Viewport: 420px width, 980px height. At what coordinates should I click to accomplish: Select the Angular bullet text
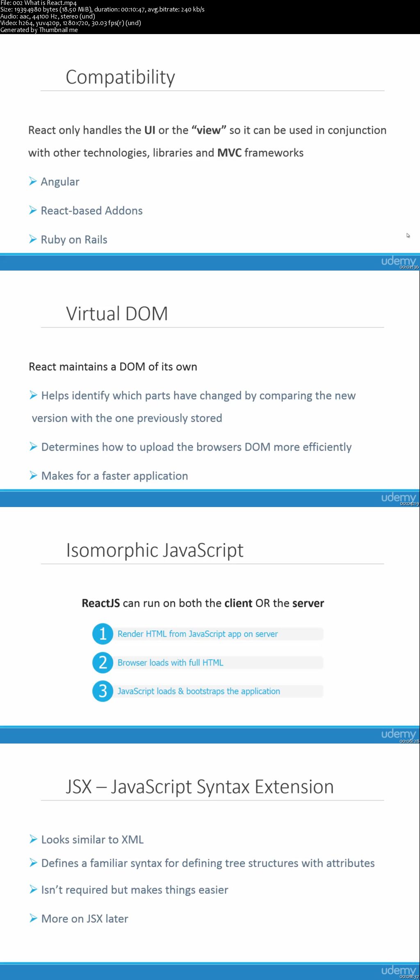tap(60, 181)
